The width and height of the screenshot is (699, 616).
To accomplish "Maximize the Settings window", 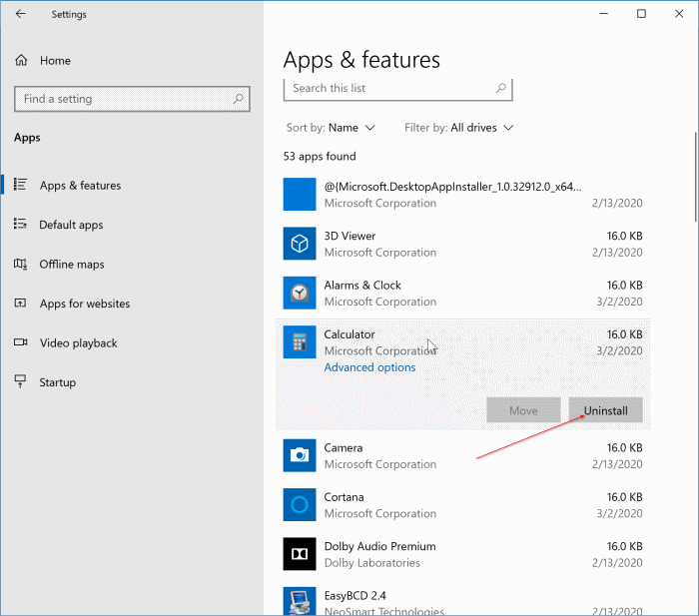I will [641, 14].
